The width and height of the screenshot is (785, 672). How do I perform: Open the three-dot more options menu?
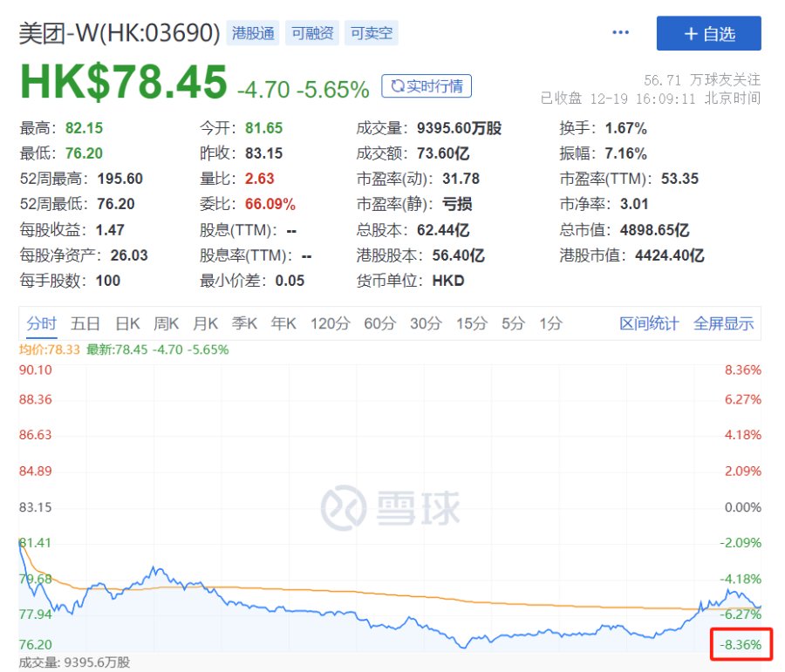pyautogui.click(x=620, y=32)
